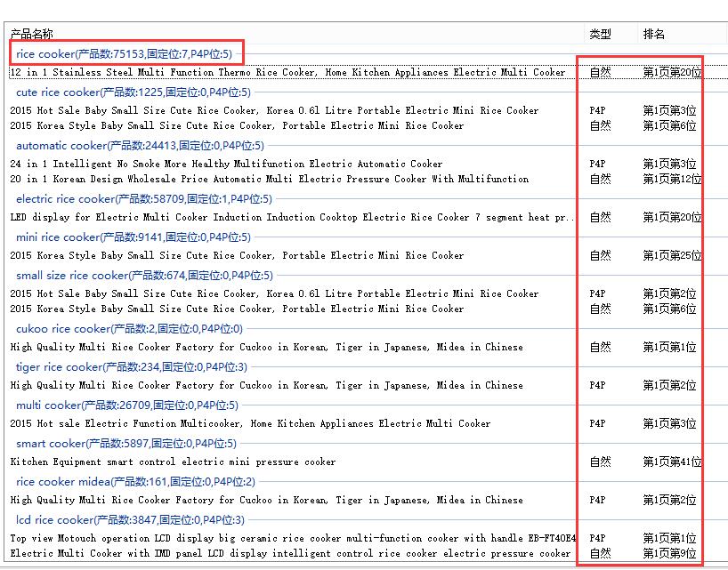The width and height of the screenshot is (728, 570).
Task: Click the 'smart cooker' keyword group
Action: click(125, 444)
